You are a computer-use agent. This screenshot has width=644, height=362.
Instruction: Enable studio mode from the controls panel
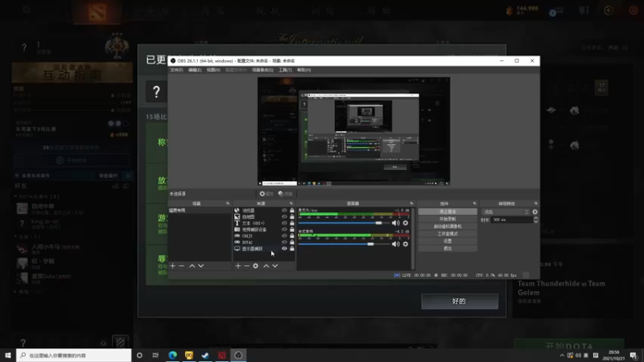tap(448, 234)
